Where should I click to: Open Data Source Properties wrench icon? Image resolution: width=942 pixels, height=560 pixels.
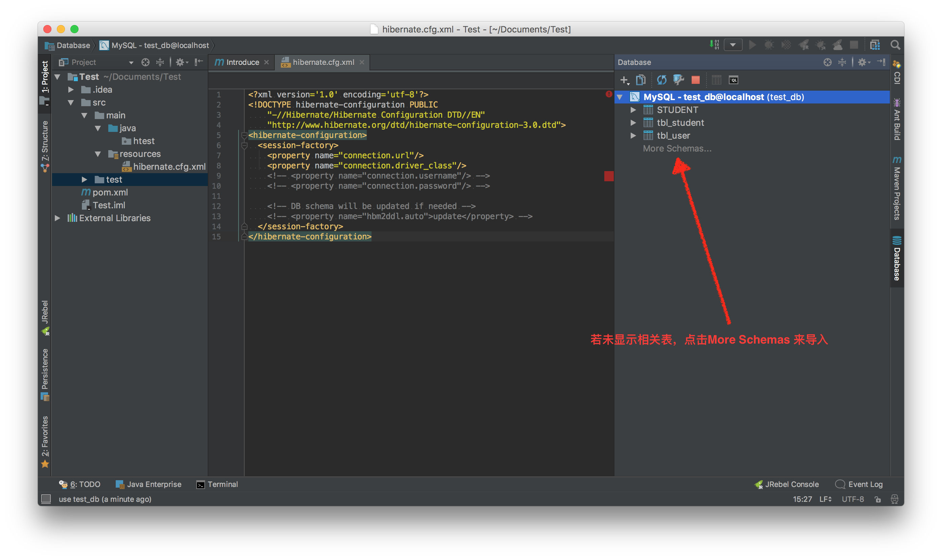tap(678, 79)
